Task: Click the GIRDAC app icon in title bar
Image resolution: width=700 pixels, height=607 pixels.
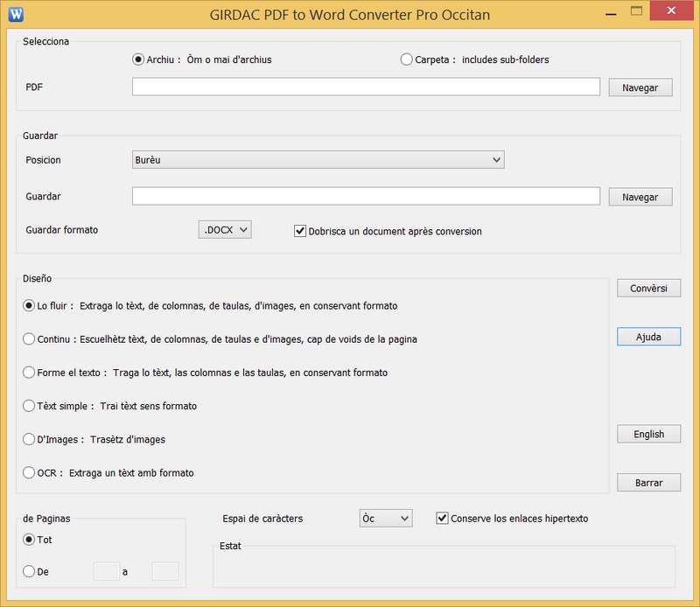Action: (16, 14)
